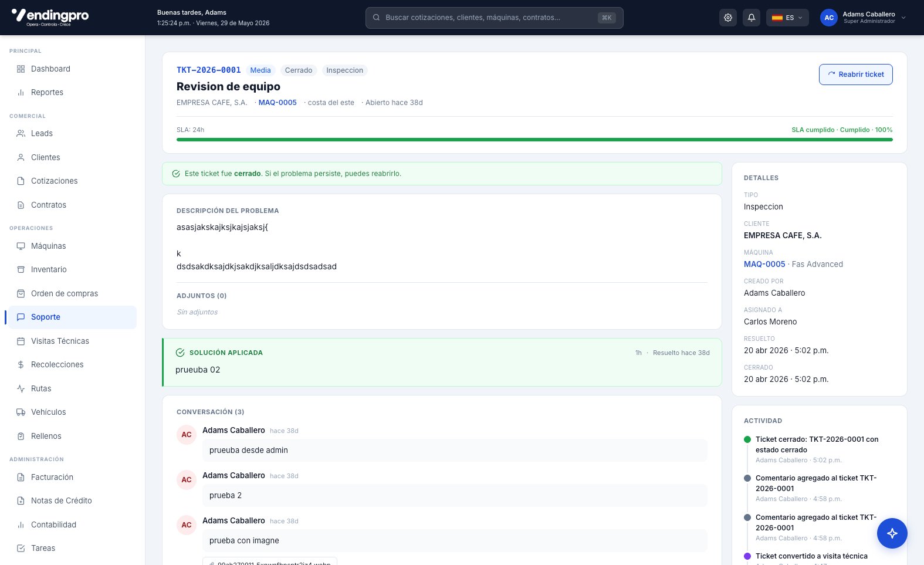
Task: Click the 'Revision de equipo' ticket title
Action: pyautogui.click(x=228, y=87)
